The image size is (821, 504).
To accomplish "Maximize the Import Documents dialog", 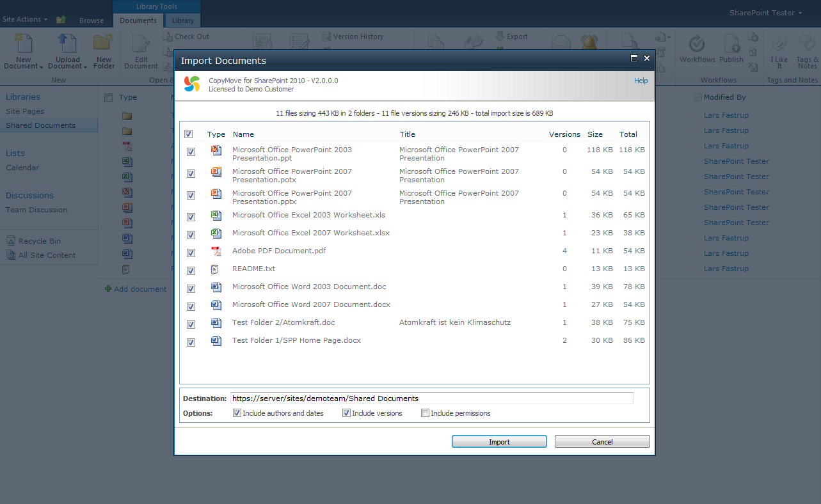I will (x=634, y=58).
